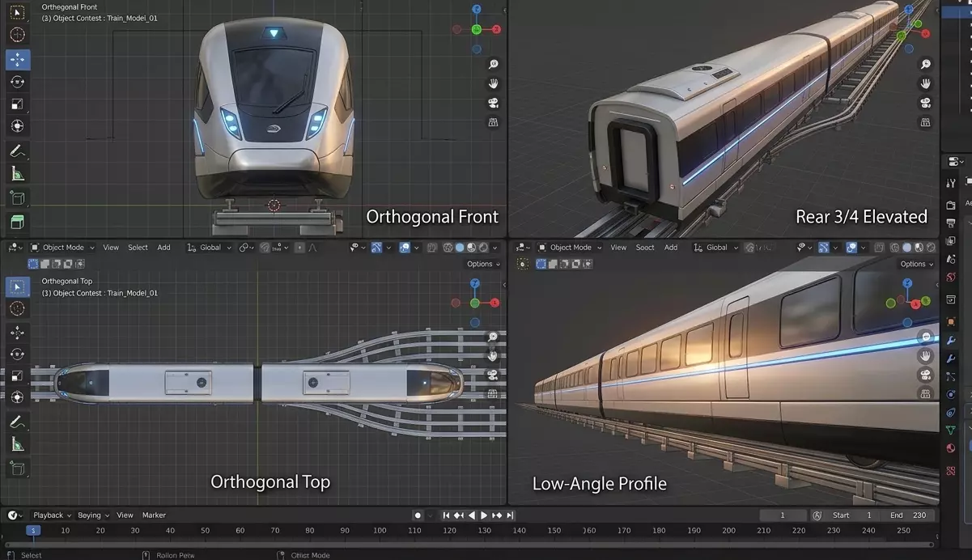Screen dimensions: 972x560
Task: Open the Material properties tab icon
Action: tap(951, 448)
